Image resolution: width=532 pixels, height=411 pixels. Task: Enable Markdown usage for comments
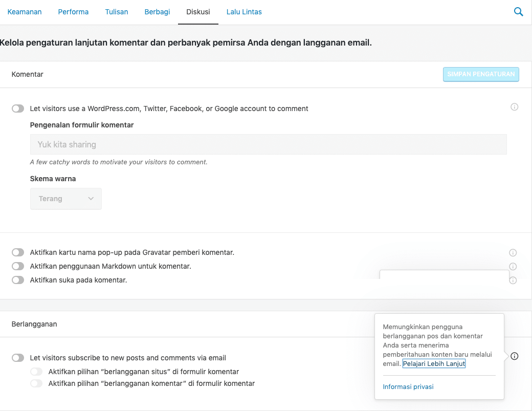(x=18, y=266)
